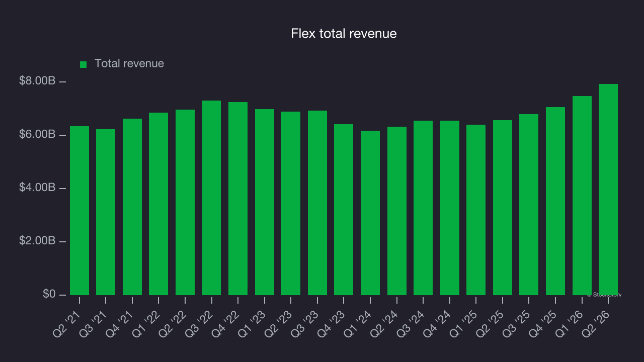
Task: Select the Q3 '22 peak revenue bar
Action: [212, 198]
